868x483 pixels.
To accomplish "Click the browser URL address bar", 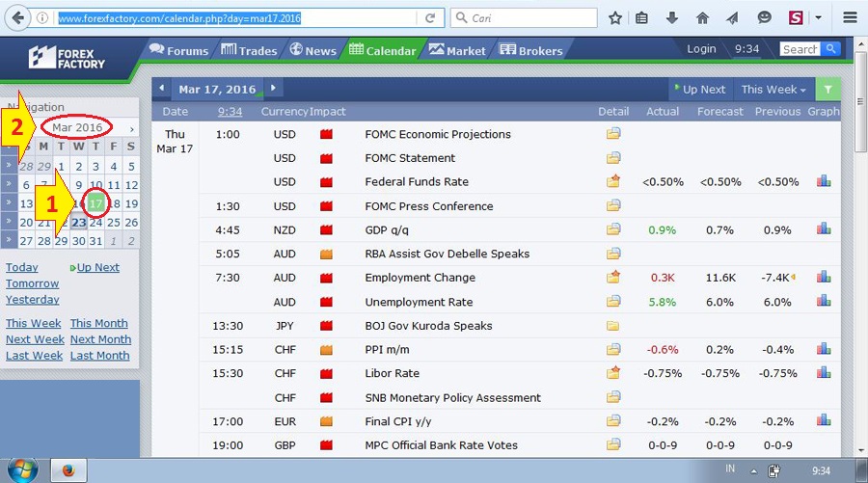I will (236, 18).
